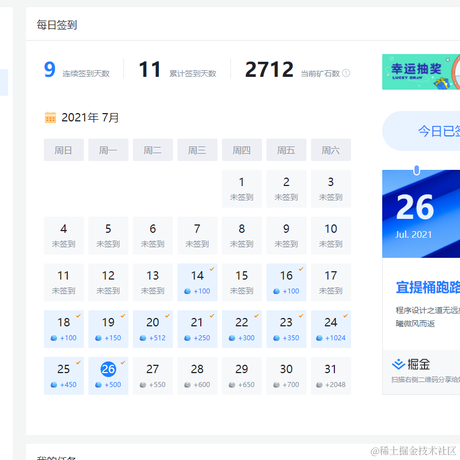Click the 今日已签到 button
460x460 pixels.
421,131
